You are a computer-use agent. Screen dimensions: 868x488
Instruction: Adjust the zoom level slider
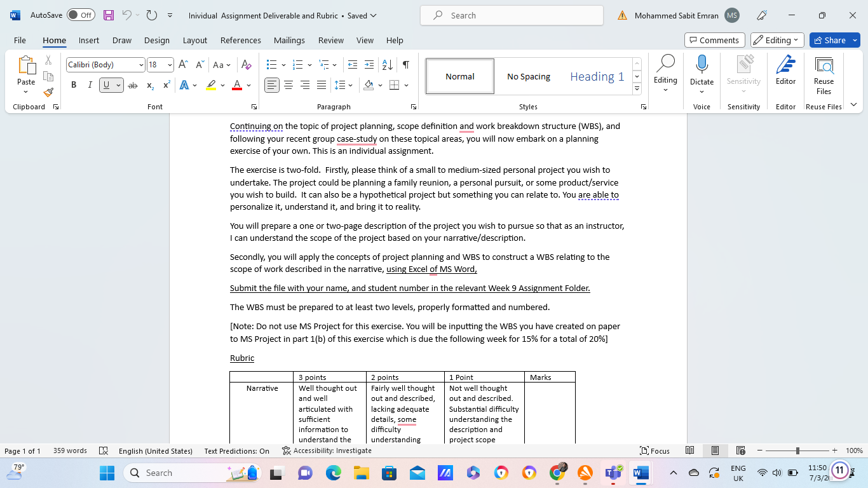click(x=798, y=451)
